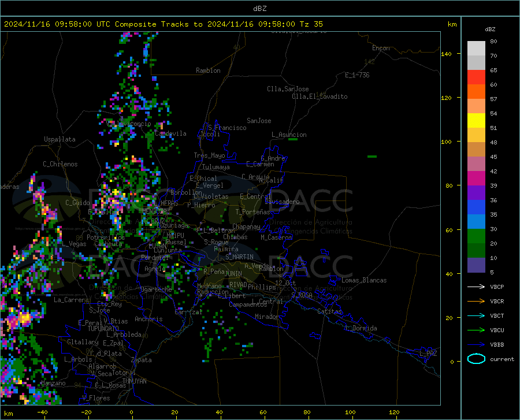Click the orange VBCR arrow icon

tap(476, 302)
